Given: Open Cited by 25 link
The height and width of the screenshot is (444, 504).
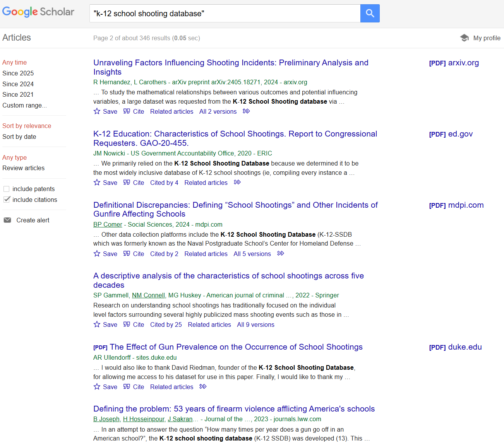Looking at the screenshot, I should [x=166, y=324].
